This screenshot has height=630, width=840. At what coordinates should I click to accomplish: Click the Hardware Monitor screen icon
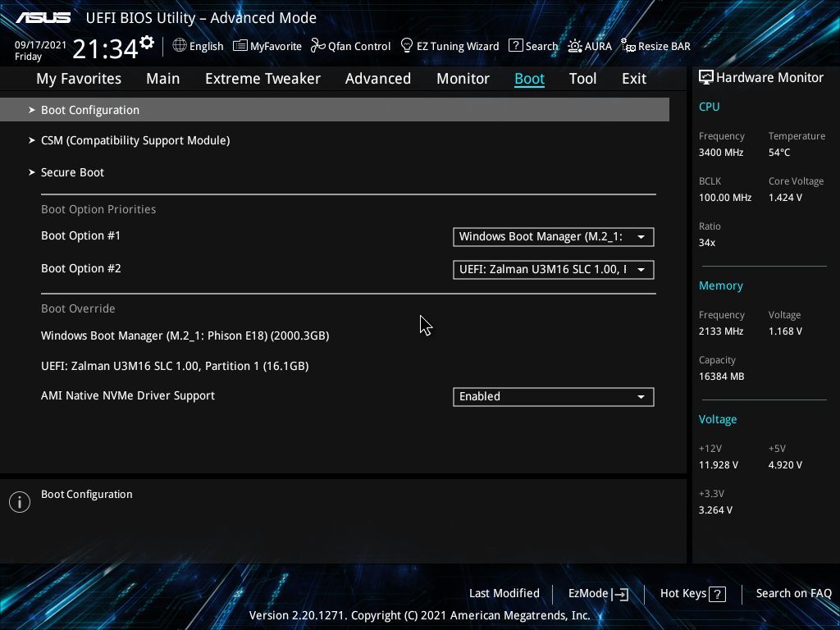(706, 78)
